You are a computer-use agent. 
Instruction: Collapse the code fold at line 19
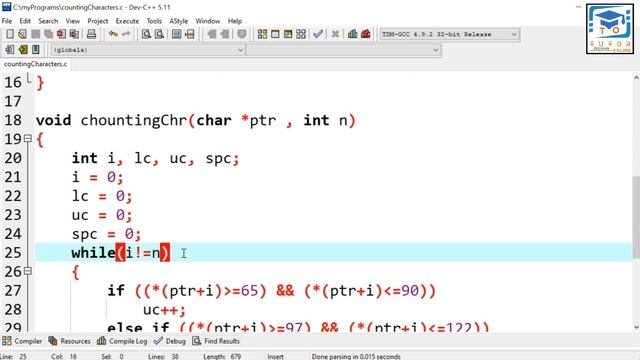pyautogui.click(x=28, y=139)
